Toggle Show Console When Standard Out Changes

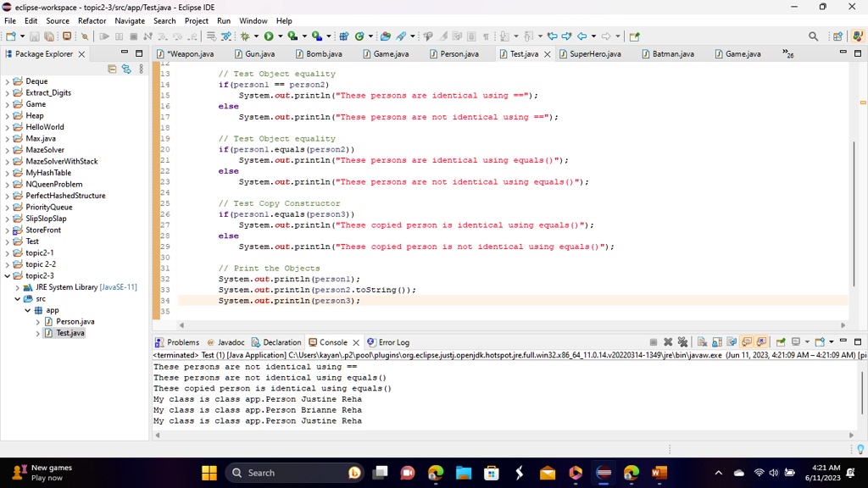(x=747, y=342)
